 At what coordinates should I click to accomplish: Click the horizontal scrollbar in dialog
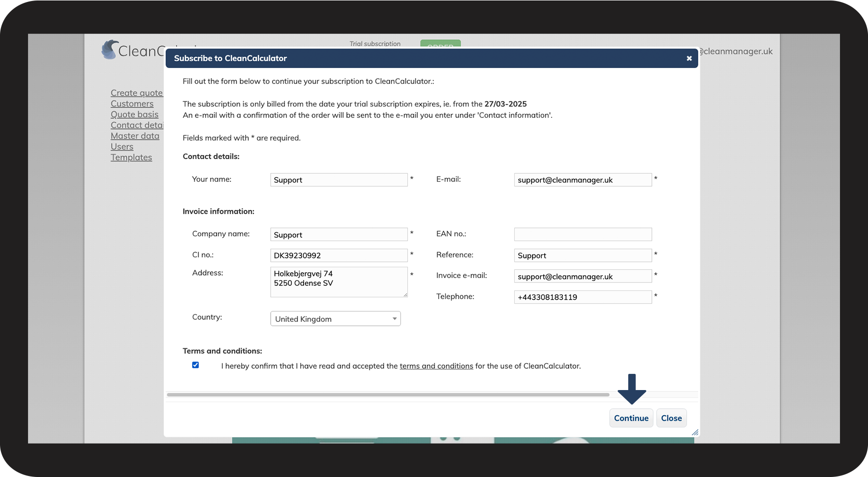click(x=388, y=394)
